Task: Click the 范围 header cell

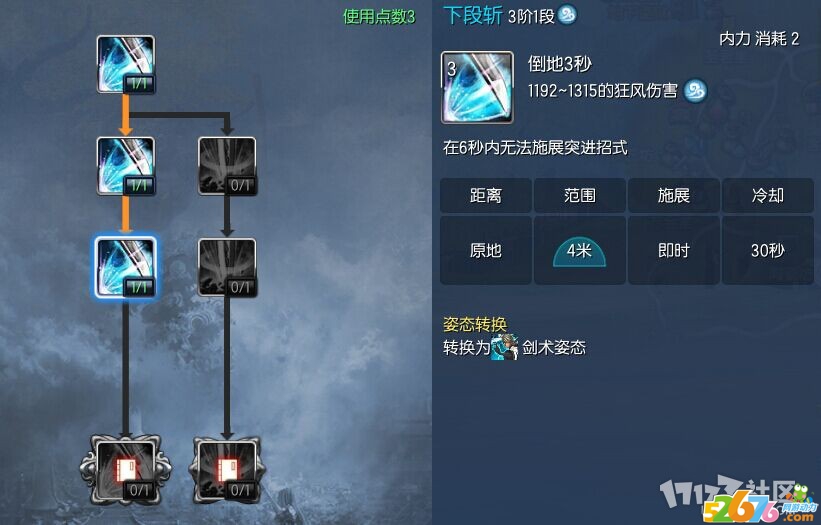Action: (x=580, y=195)
